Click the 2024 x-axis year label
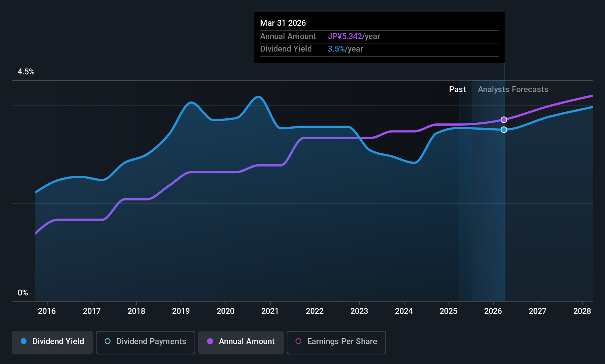Screen dimensions: 605x364 coord(404,311)
